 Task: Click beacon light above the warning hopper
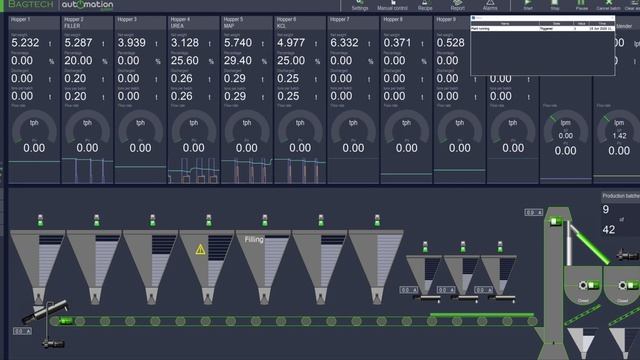(209, 220)
